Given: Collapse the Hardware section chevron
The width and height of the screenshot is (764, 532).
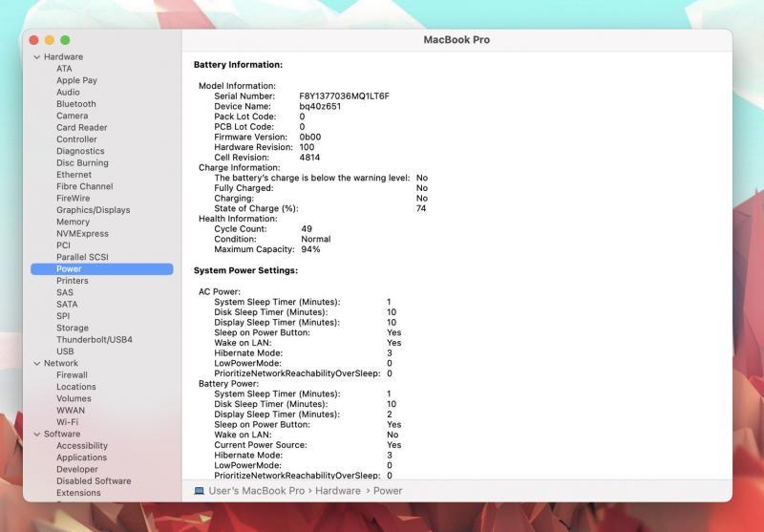Looking at the screenshot, I should coord(37,57).
